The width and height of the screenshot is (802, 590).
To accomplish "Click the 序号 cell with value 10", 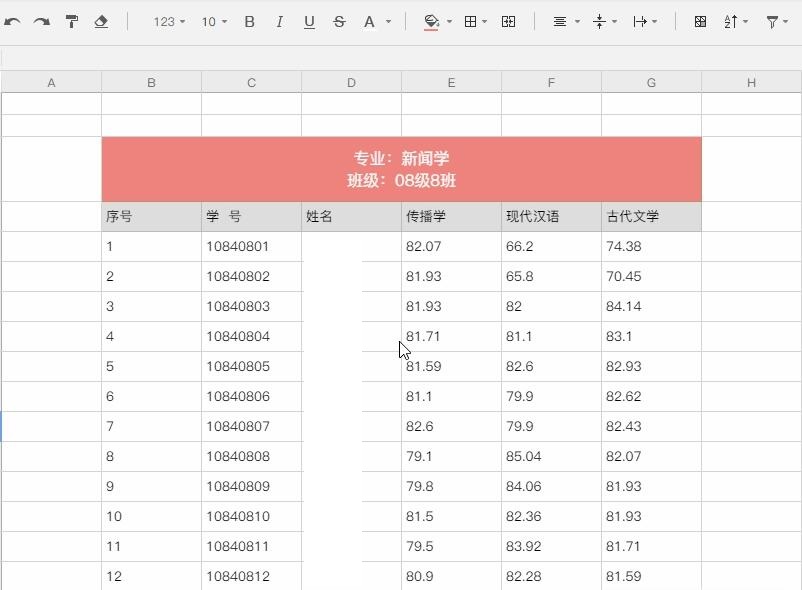I will [151, 516].
